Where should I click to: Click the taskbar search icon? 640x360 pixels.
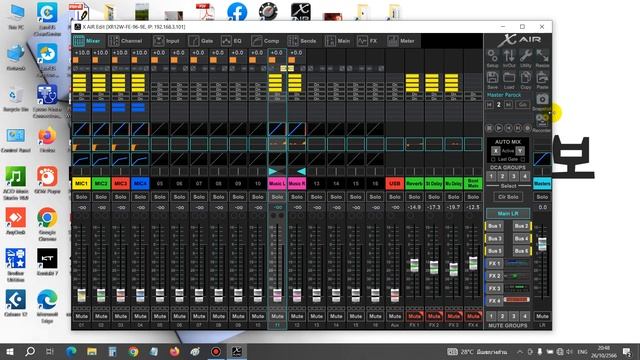tap(30, 351)
